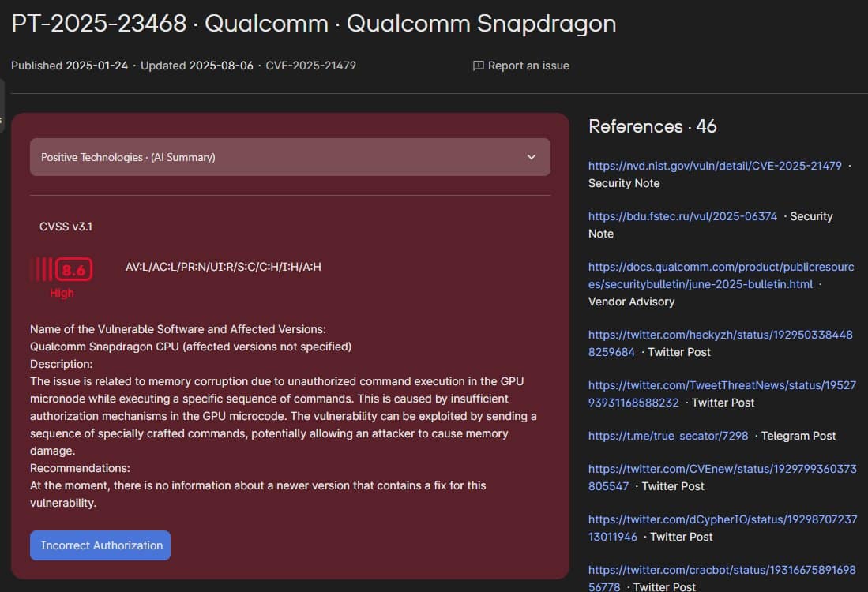Open the t.me true_secator Telegram link
Viewport: 868px width, 592px height.
[668, 436]
